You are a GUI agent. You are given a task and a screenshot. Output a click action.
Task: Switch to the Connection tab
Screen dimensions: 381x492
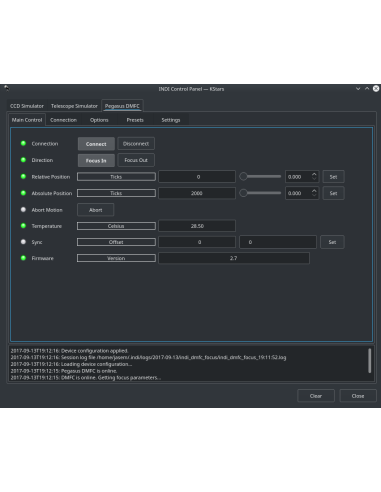tap(63, 120)
